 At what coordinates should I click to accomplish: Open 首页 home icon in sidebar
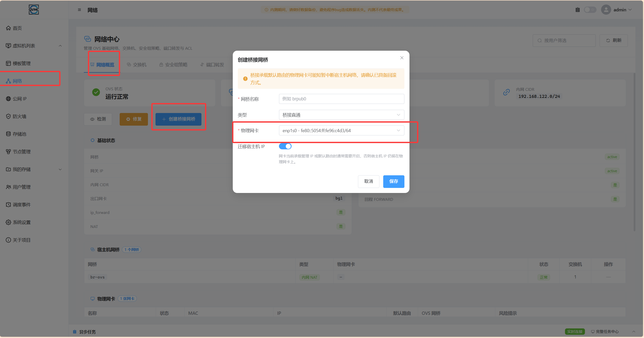(8, 28)
